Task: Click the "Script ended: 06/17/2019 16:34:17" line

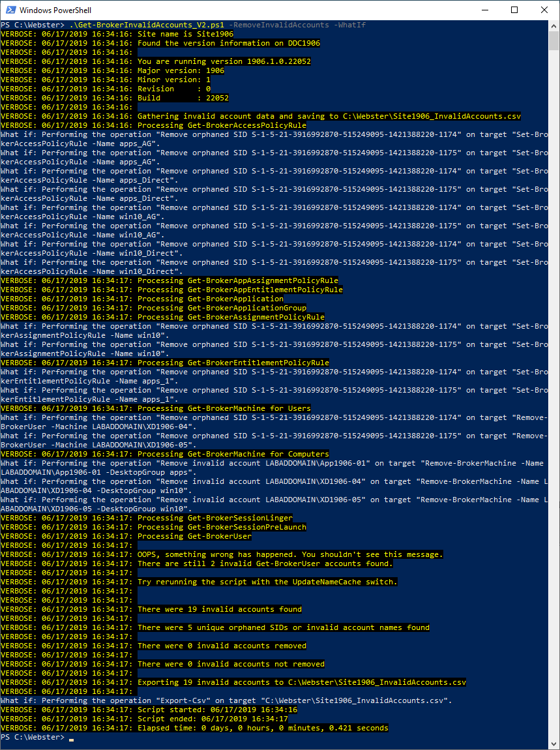Action: [x=213, y=719]
